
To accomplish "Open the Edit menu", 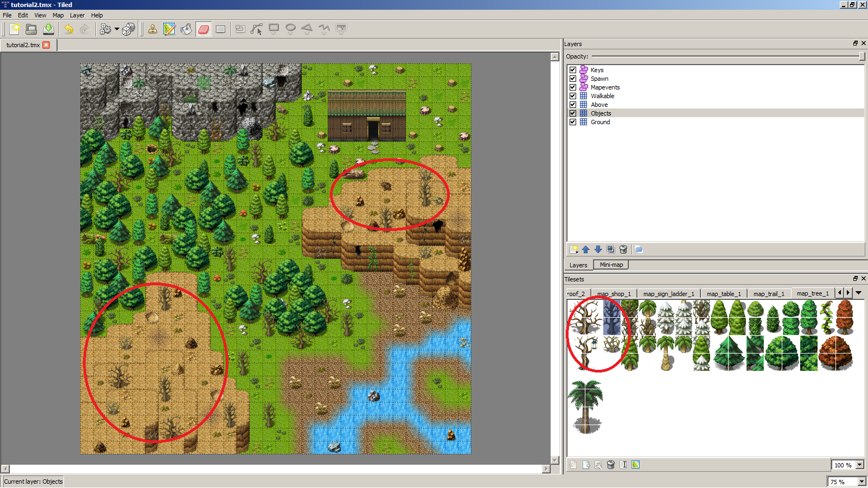I will pos(23,15).
